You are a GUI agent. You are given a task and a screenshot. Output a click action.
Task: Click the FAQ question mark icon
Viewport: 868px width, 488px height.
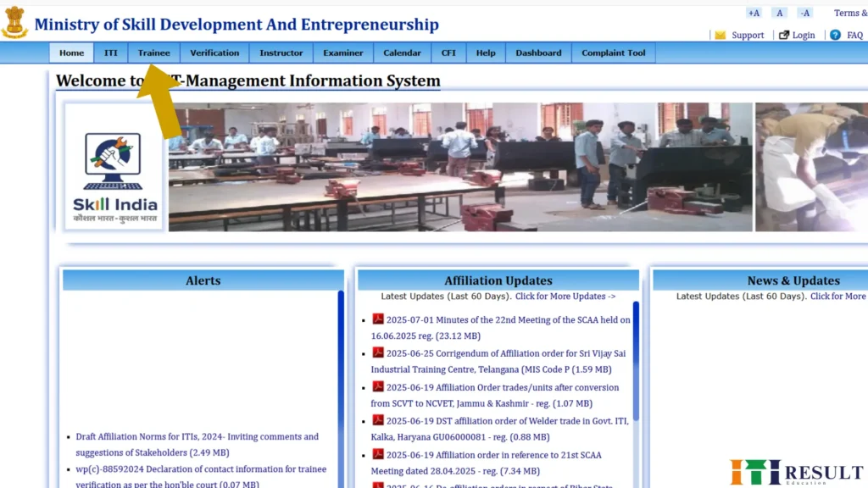(835, 35)
